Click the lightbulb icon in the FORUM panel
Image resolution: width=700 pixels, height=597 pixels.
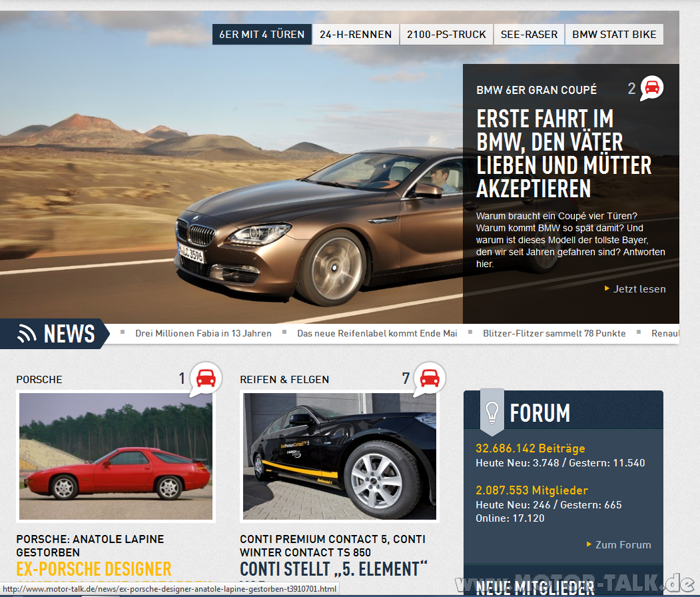491,410
